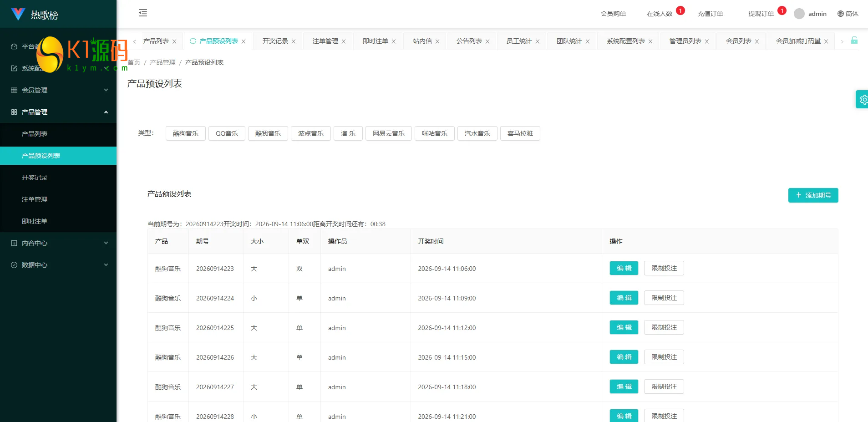Switch language via the globe 简体 icon
This screenshot has width=868, height=422.
(848, 14)
